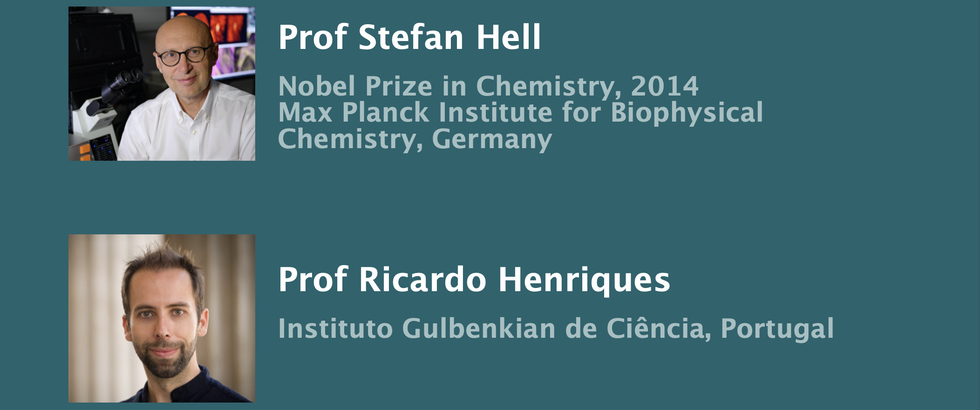Click the word Portugal in the affiliation
The image size is (980, 410).
coord(777,329)
